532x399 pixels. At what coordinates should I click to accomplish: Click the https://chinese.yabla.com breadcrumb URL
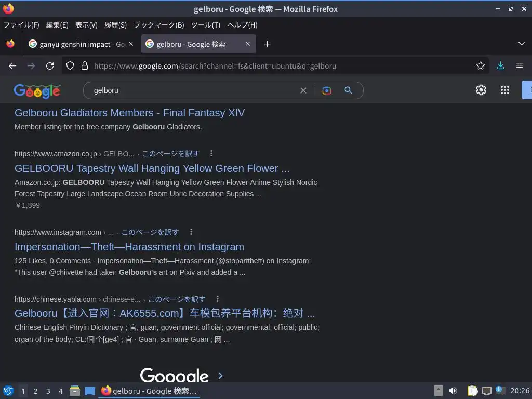click(56, 299)
